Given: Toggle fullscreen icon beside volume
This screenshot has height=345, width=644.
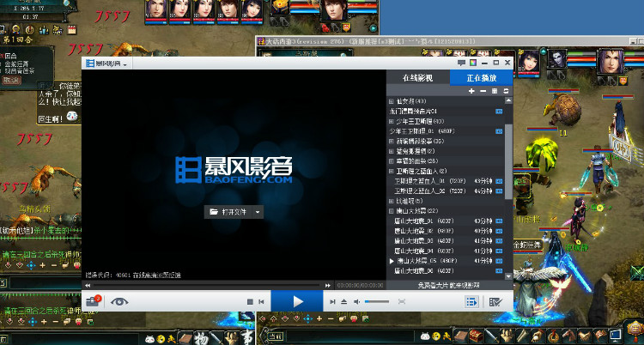Looking at the screenshot, I should pyautogui.click(x=402, y=302).
